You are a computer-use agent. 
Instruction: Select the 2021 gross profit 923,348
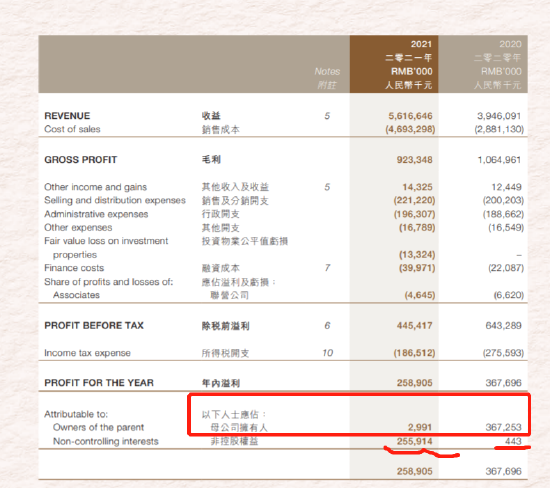tap(414, 160)
